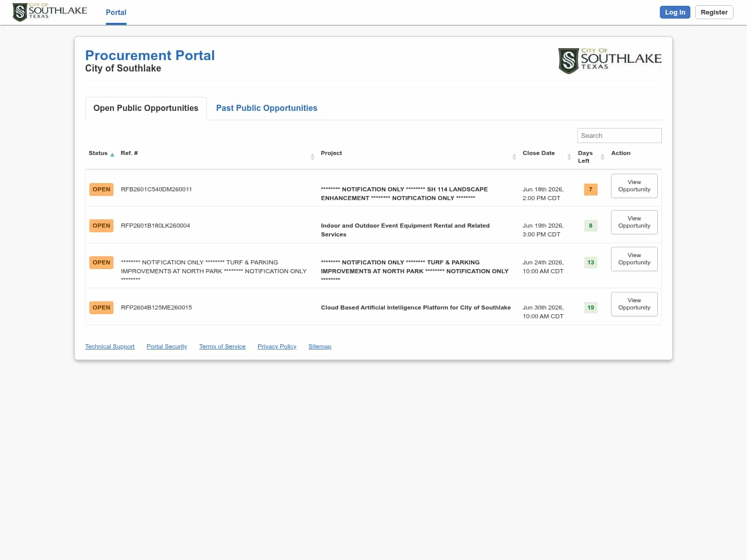747x560 pixels.
Task: Click TURF & PARKING project title in Project column
Action: coord(414,271)
